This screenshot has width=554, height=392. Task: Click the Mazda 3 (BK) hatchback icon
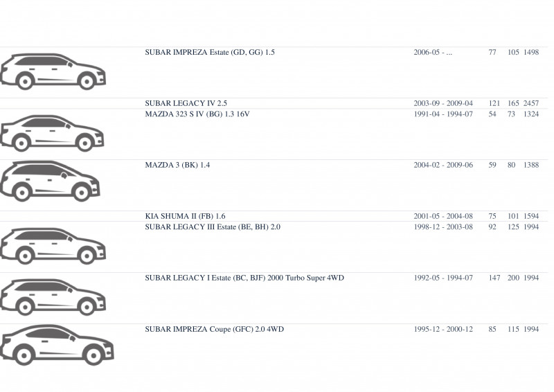50,181
